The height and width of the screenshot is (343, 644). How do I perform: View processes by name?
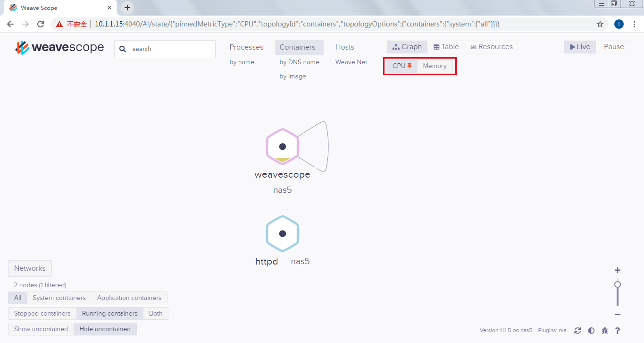(x=242, y=62)
